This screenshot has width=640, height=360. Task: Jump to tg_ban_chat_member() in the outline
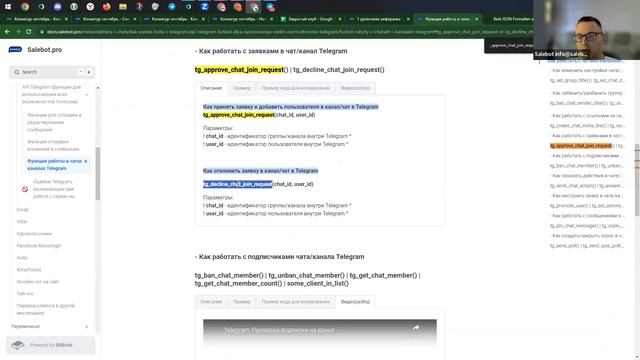pos(587,166)
